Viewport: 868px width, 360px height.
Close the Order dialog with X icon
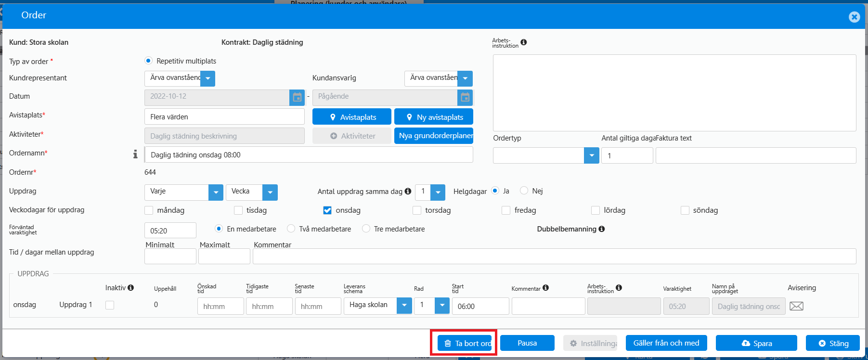[854, 17]
